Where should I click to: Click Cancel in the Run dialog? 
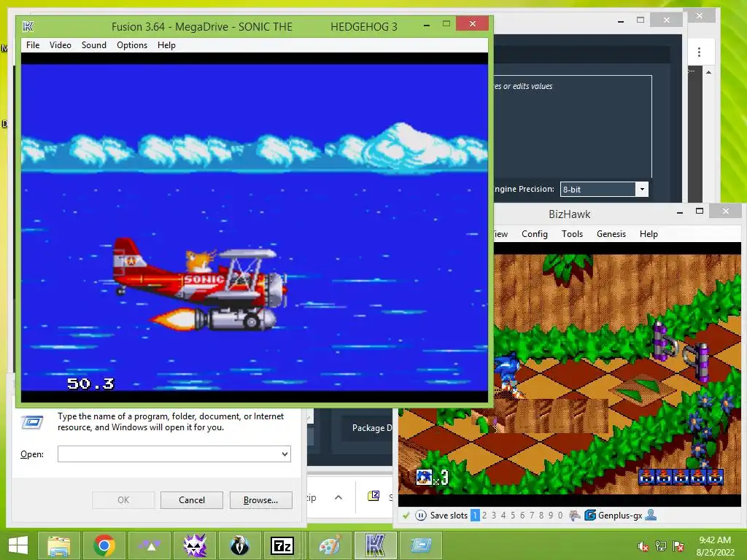click(192, 500)
